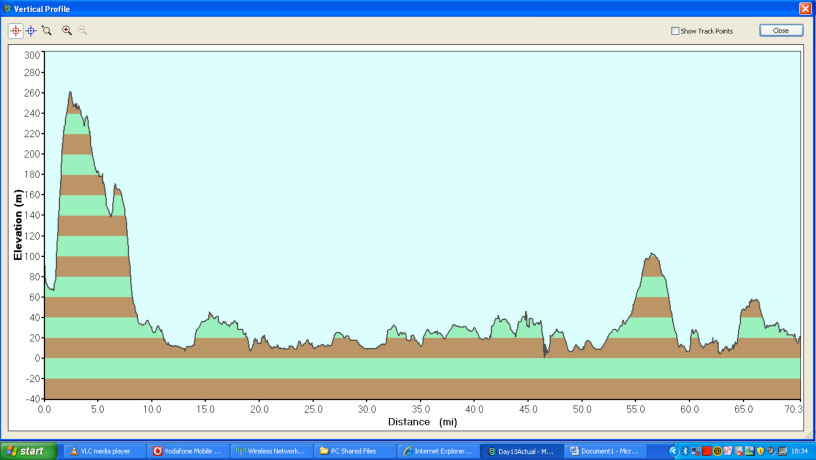Click the zoom in magnifier
The width and height of the screenshot is (816, 460).
[67, 31]
